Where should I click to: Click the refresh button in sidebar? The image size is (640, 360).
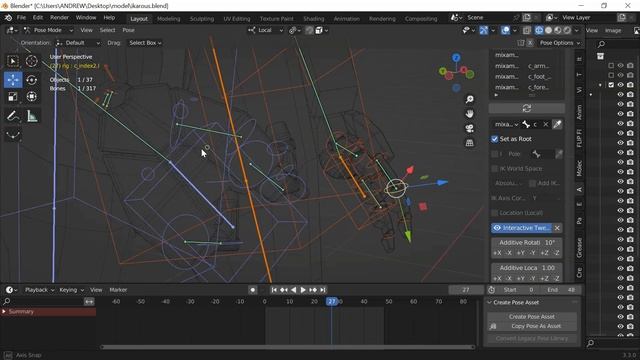click(527, 108)
